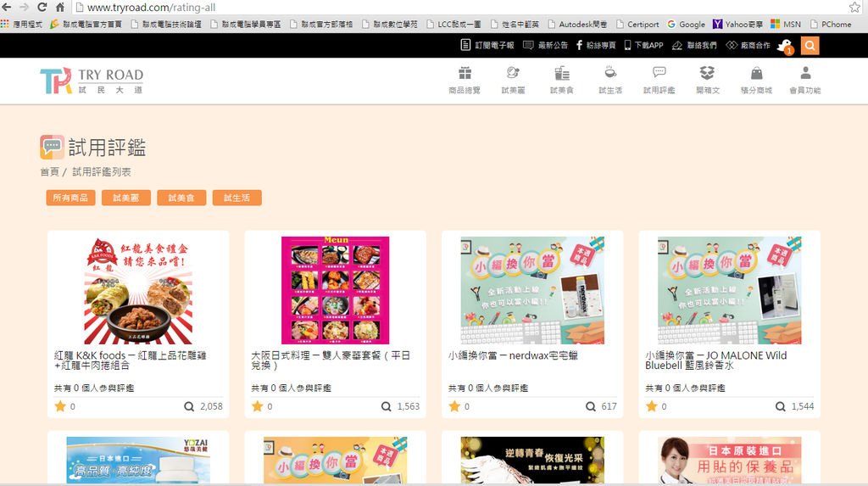This screenshot has width=868, height=486.
Task: Click view count 1,544 magnifier icon
Action: [x=780, y=407]
